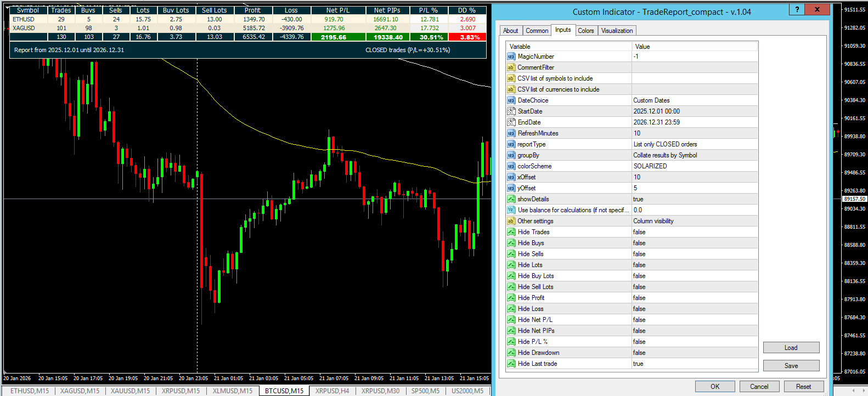The image size is (868, 396).
Task: Switch to the Colors tab
Action: pos(585,31)
